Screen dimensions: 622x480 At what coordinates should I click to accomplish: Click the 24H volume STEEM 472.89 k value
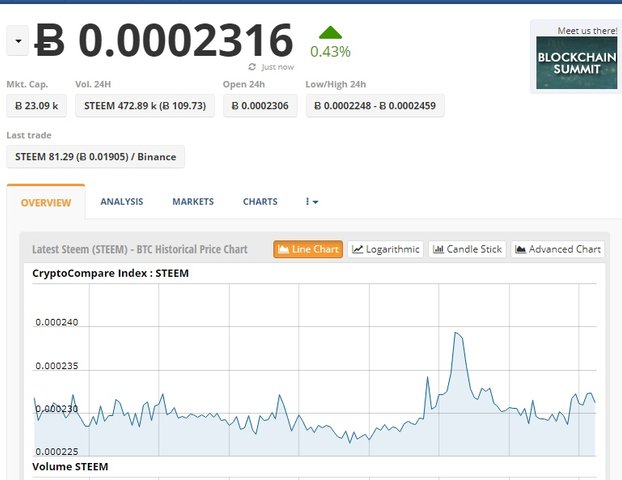[145, 106]
